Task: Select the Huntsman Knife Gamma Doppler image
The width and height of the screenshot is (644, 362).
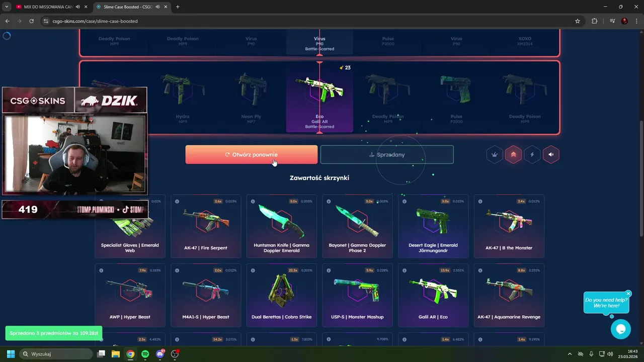Action: click(281, 220)
